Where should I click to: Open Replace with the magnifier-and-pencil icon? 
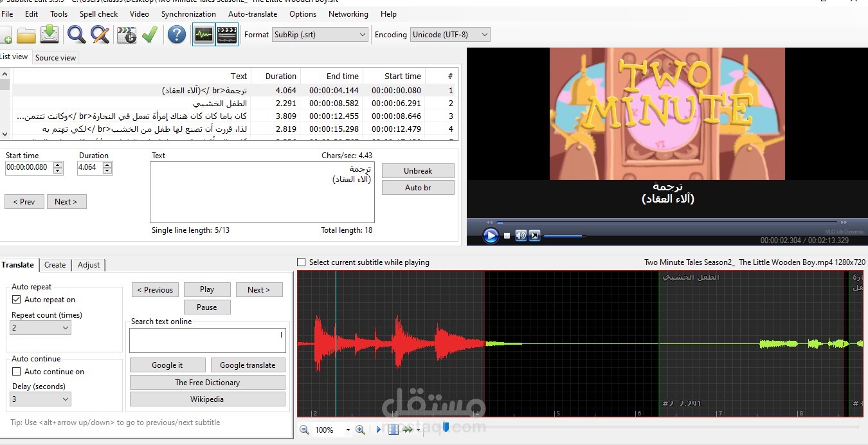tap(100, 35)
